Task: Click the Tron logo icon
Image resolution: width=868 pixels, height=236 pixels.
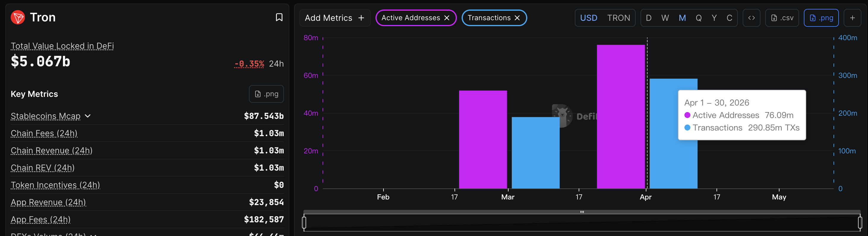Action: (x=18, y=18)
